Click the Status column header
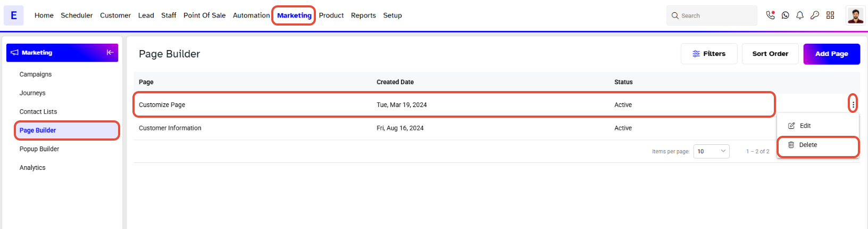This screenshot has width=868, height=229. coord(623,82)
